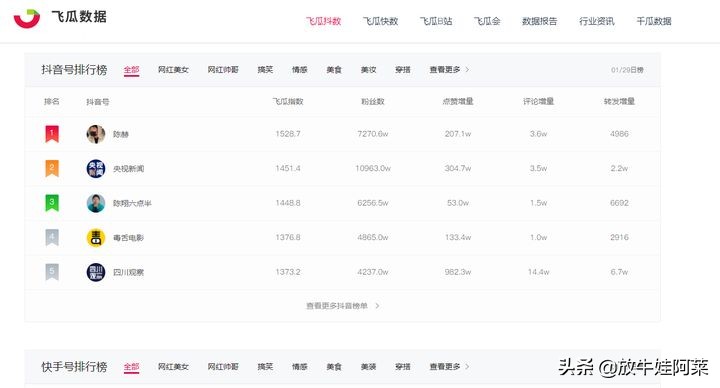Click 四川观察 shares value 6.7w
Image resolution: width=720 pixels, height=388 pixels.
coord(619,272)
